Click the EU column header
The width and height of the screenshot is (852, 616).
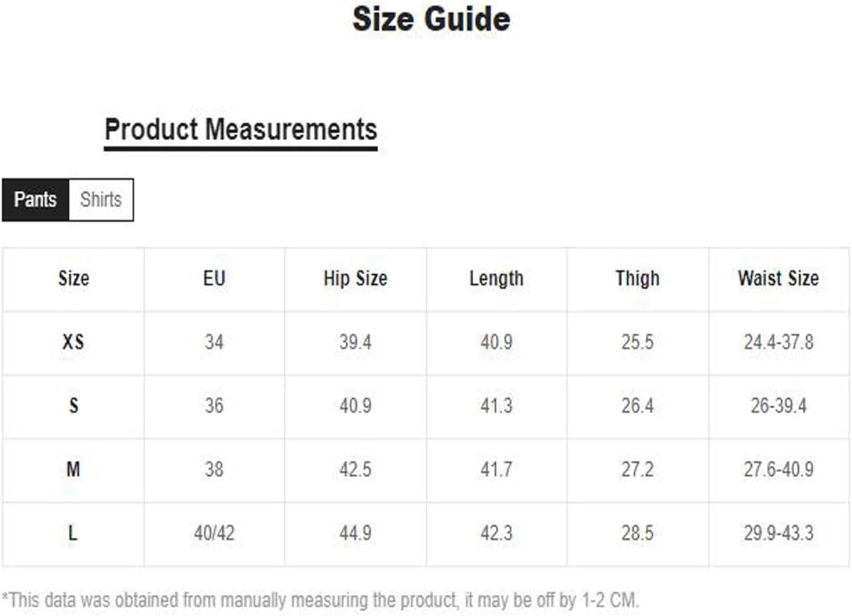[214, 279]
